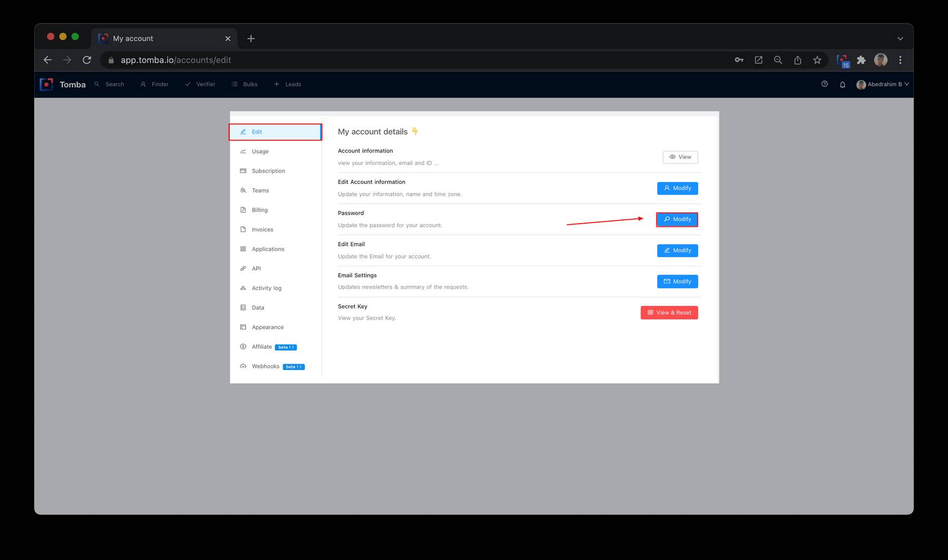Click Modify for Password
Screen dimensions: 948x560
pos(677,219)
